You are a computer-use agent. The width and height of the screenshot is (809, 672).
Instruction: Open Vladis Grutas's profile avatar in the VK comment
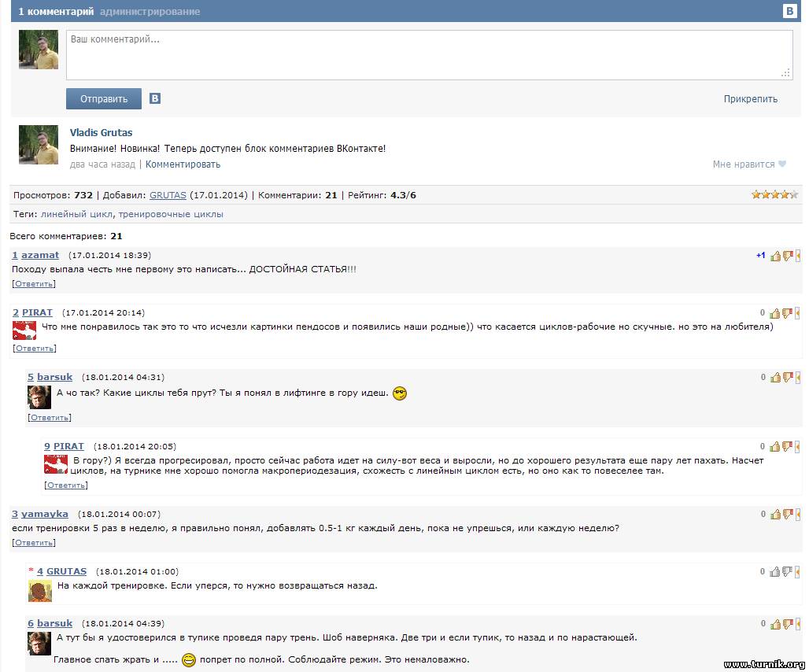39,145
